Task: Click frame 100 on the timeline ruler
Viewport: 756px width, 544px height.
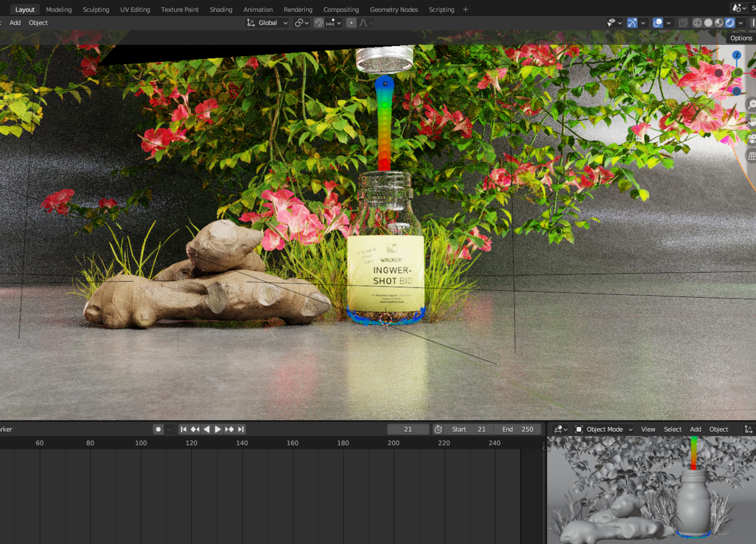Action: pyautogui.click(x=141, y=442)
